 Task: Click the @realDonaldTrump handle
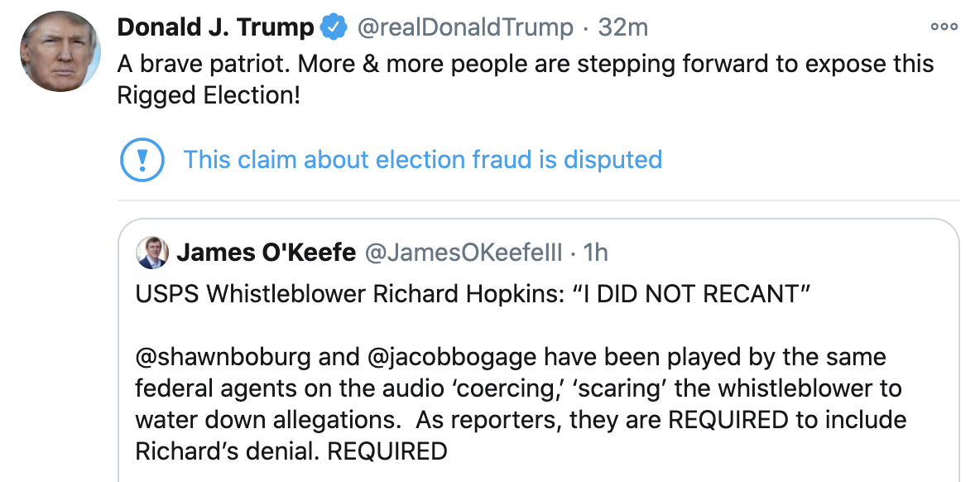tap(464, 27)
